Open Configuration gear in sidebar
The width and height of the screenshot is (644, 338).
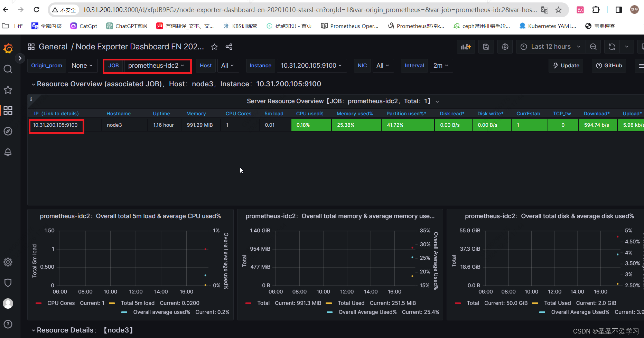coord(8,262)
